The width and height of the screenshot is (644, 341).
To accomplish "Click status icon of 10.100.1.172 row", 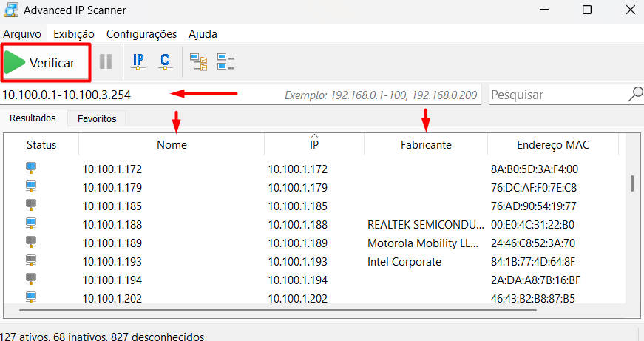I will [x=31, y=168].
